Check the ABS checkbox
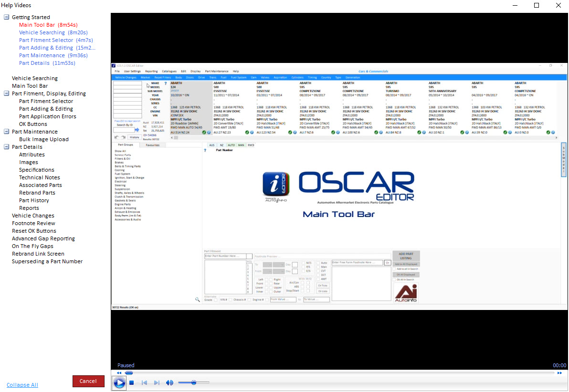Screen dimensions: 569x392 (302, 286)
